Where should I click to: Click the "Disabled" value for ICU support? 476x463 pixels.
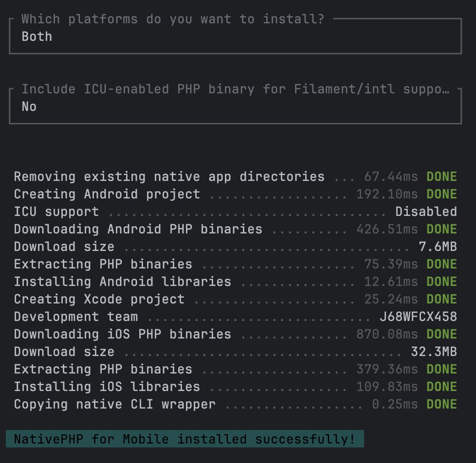426,212
